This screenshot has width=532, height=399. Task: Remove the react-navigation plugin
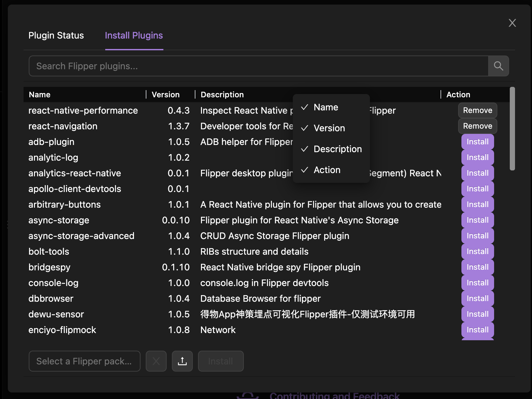click(477, 126)
